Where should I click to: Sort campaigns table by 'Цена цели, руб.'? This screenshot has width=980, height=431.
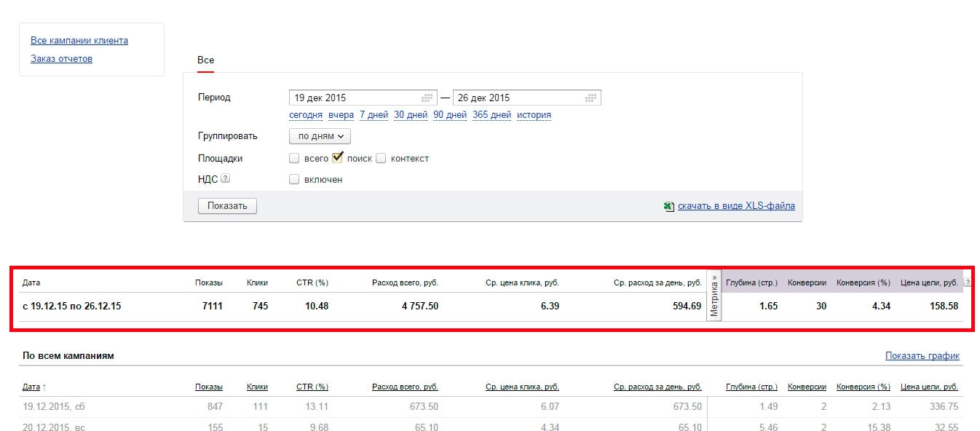[929, 387]
